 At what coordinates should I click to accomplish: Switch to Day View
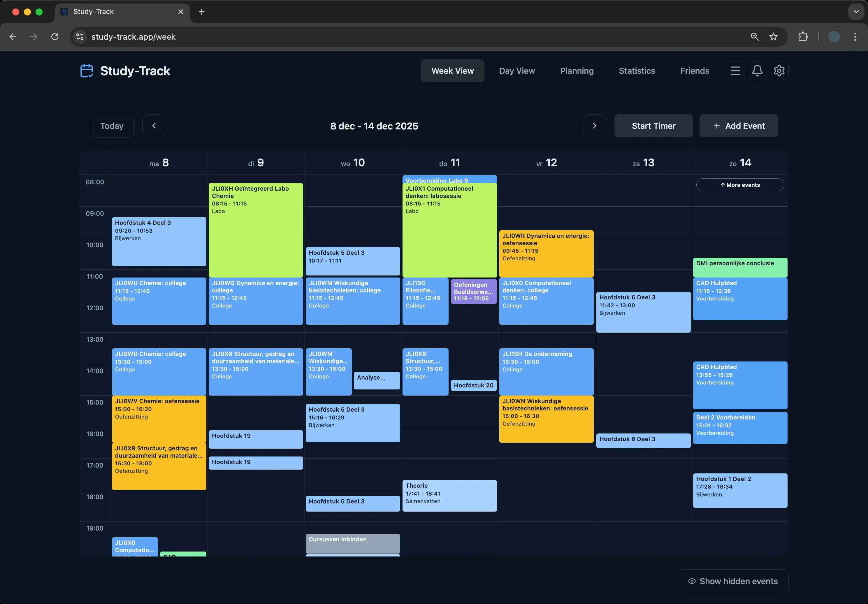(x=516, y=70)
